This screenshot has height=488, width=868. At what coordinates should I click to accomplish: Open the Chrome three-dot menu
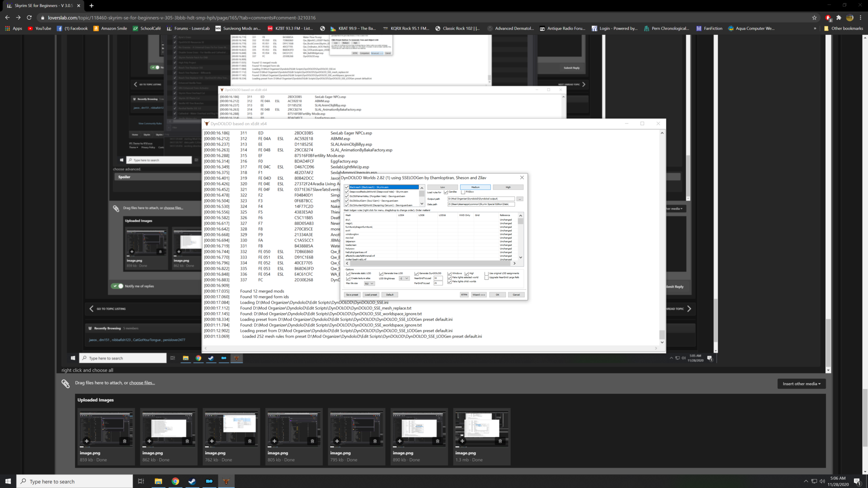coord(860,18)
